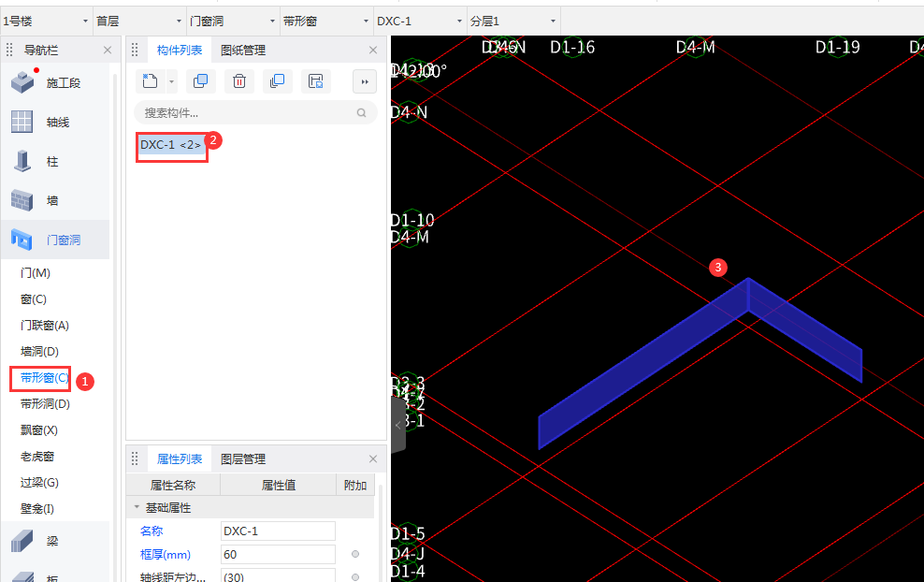Choose 过梁(G) in navigation list
The width and height of the screenshot is (924, 582).
pyautogui.click(x=39, y=482)
